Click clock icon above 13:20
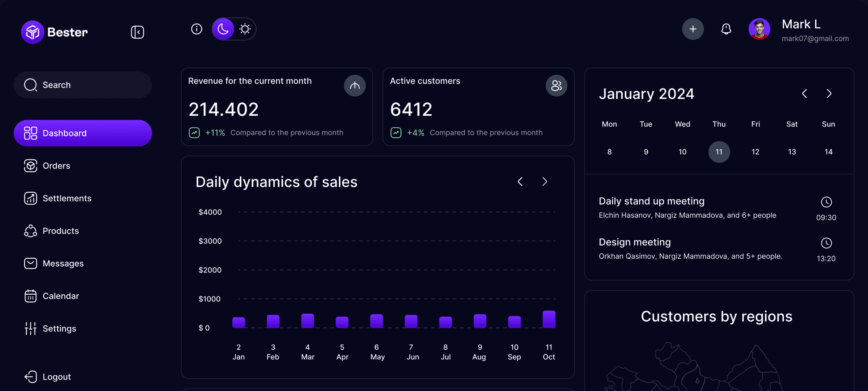The image size is (868, 391). pos(826,243)
